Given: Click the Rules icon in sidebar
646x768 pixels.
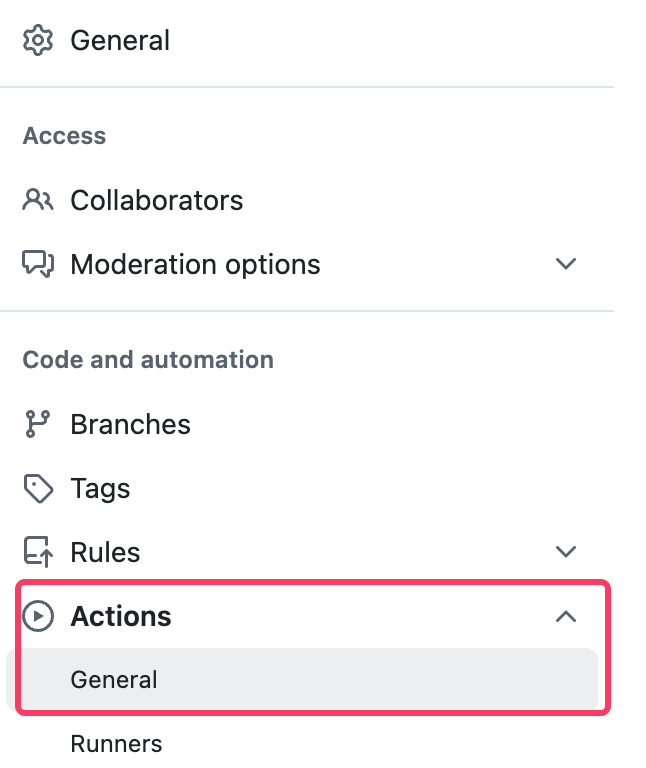Looking at the screenshot, I should [38, 552].
